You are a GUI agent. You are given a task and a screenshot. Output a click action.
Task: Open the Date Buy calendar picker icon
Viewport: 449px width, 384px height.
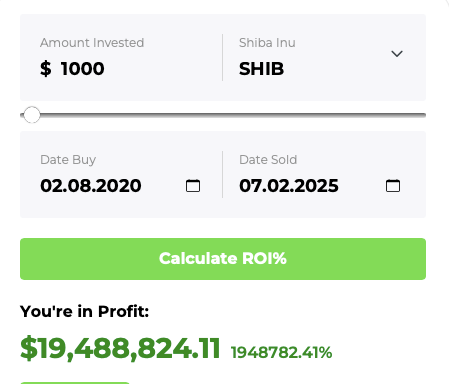pos(193,186)
